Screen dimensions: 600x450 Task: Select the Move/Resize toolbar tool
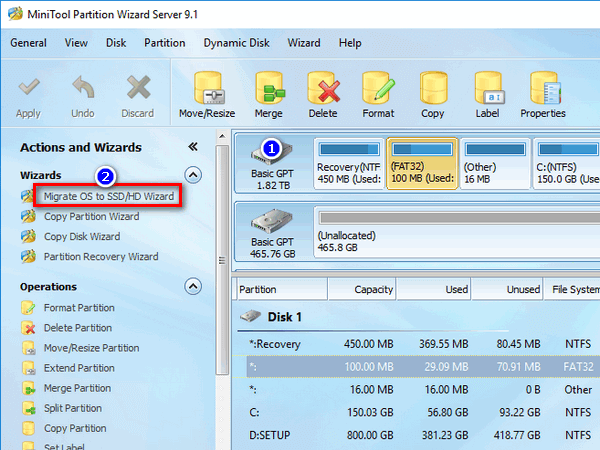click(207, 95)
